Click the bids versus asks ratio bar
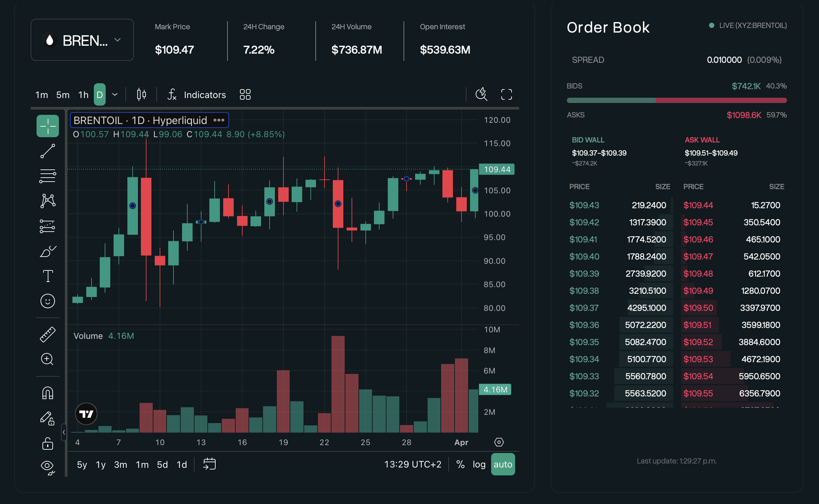The width and height of the screenshot is (819, 504). pyautogui.click(x=676, y=100)
